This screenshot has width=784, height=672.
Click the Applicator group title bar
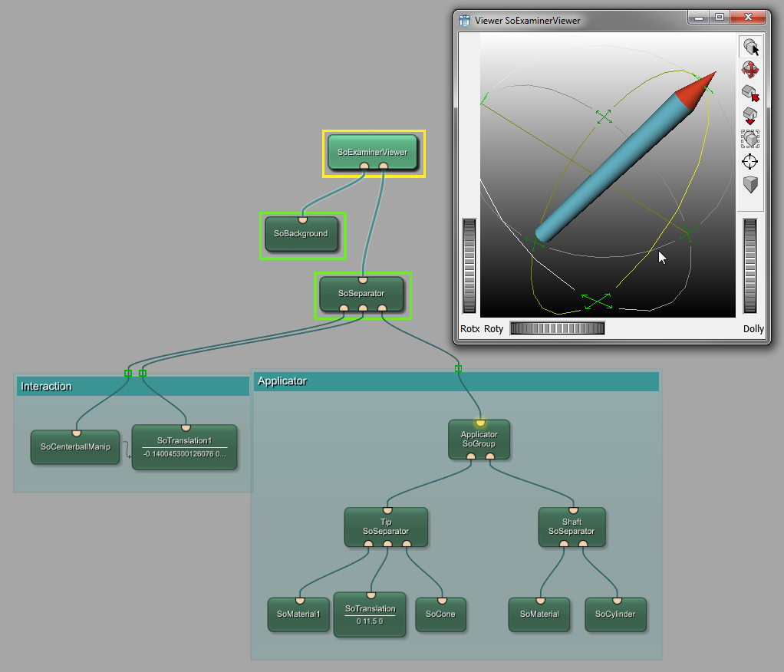[456, 381]
